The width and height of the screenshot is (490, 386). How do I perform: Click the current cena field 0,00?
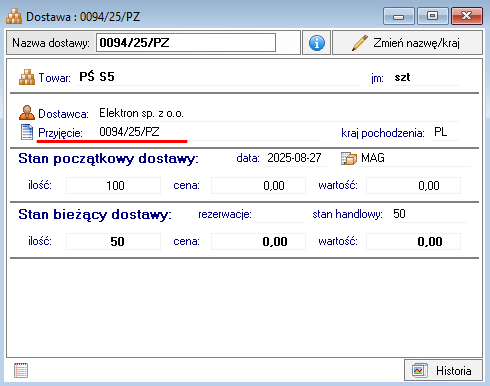tap(258, 241)
